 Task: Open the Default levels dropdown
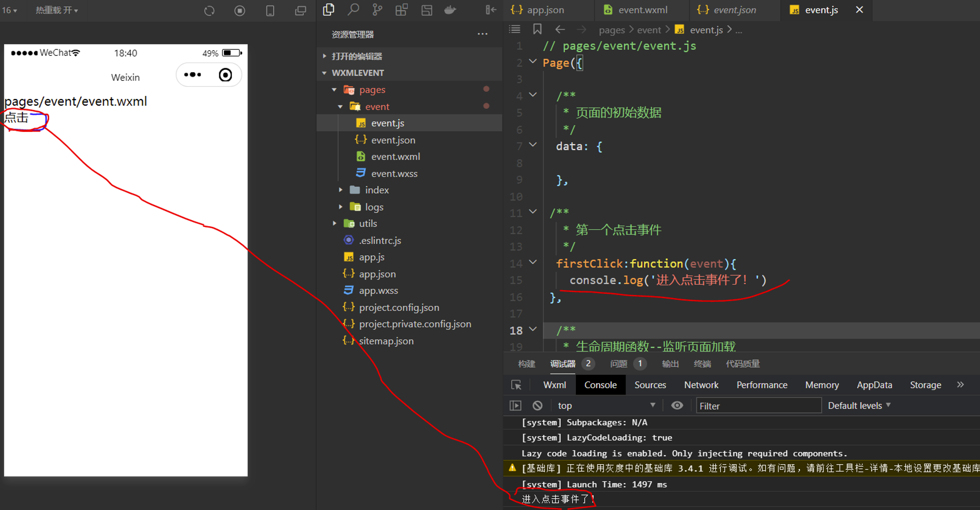[x=859, y=405]
